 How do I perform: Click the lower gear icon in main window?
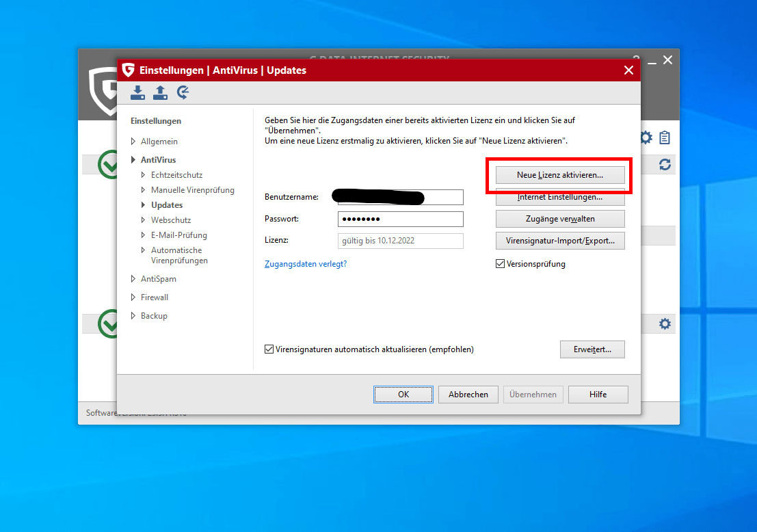(664, 324)
